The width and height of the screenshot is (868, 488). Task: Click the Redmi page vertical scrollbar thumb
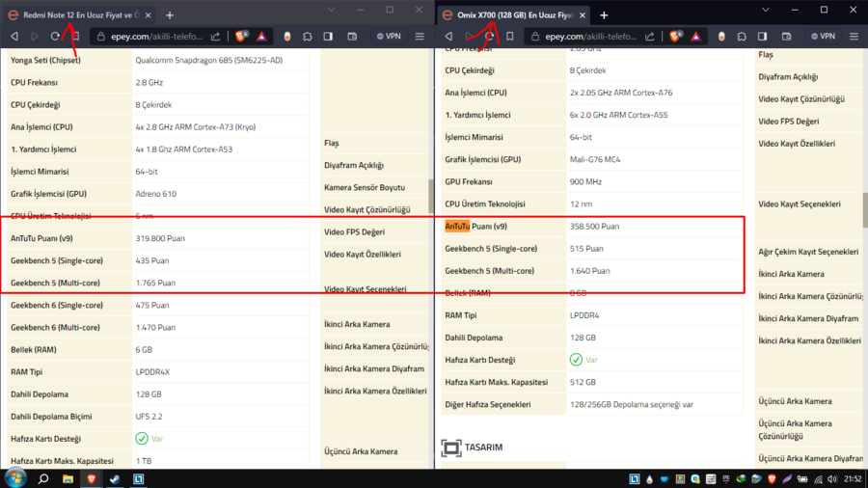(431, 197)
